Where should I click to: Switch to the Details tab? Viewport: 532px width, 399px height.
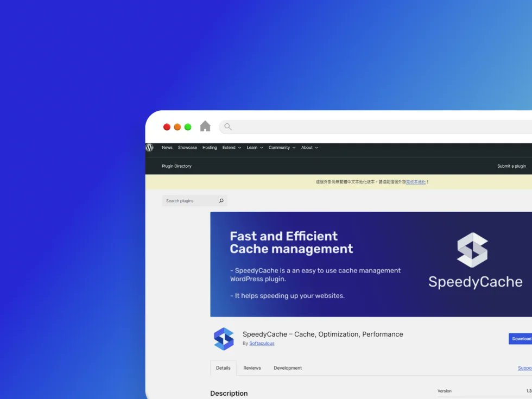point(223,368)
